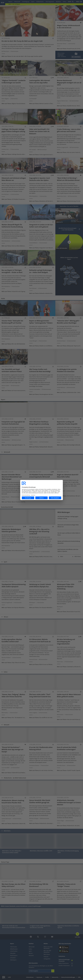This screenshot has width=83, height=980.
Task: Open the YouTube icon in footer
Action: click(52, 937)
